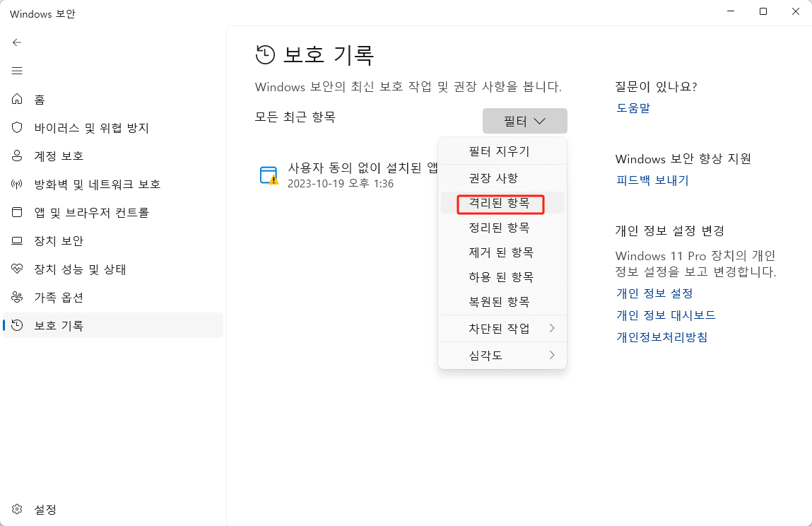Choose 권장 사항 from the filter menu
Screen dimensions: 812x526
(x=501, y=178)
